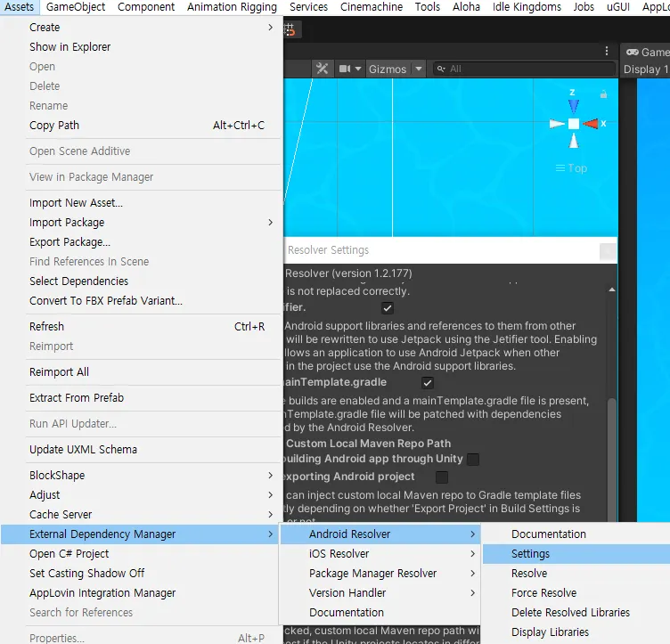
Task: Click the white bottom axis cone of gizmo
Action: pos(574,141)
